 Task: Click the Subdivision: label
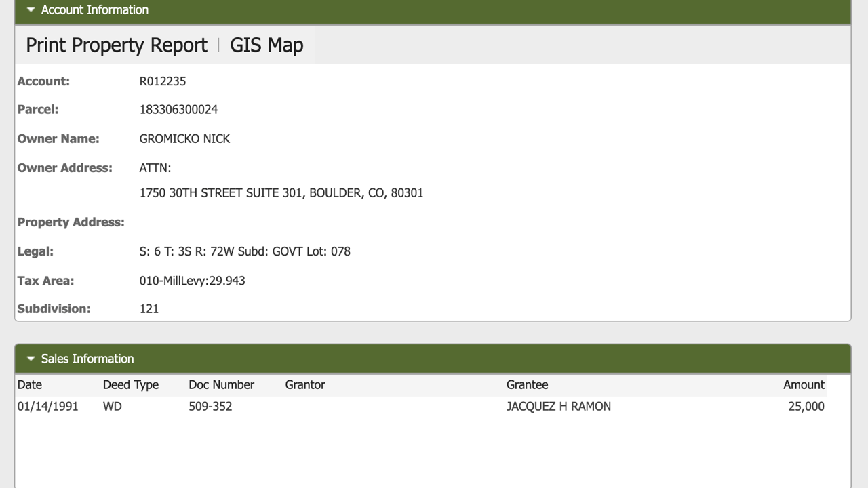[x=54, y=308]
